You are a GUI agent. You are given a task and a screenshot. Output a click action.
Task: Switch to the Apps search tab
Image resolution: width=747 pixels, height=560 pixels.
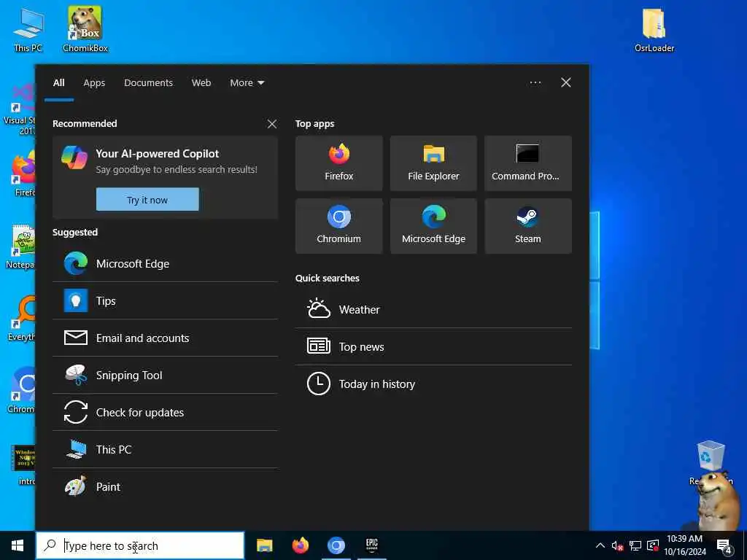[x=94, y=83]
